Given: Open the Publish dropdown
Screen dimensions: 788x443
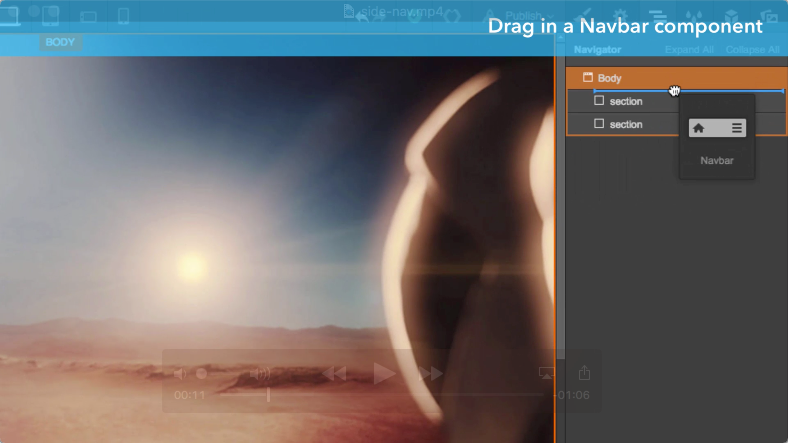Looking at the screenshot, I should tap(528, 16).
